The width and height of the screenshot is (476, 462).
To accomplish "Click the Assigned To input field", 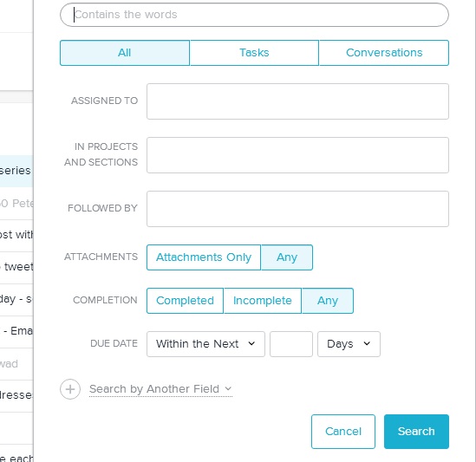I will coord(297,101).
